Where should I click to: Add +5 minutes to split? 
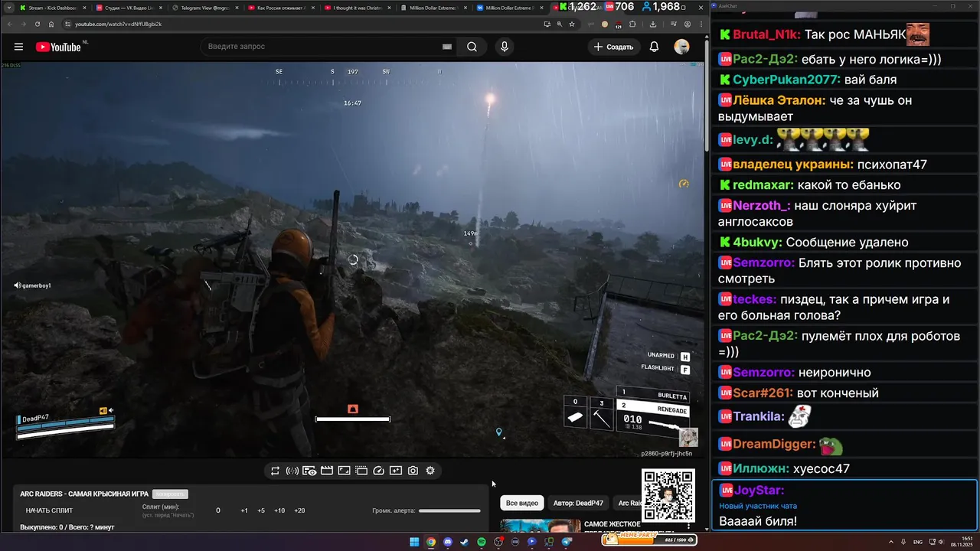tap(261, 510)
